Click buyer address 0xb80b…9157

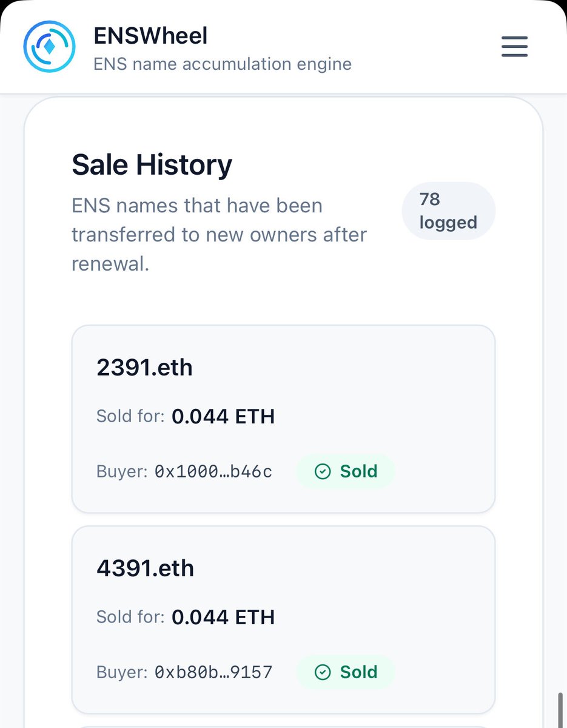[213, 672]
